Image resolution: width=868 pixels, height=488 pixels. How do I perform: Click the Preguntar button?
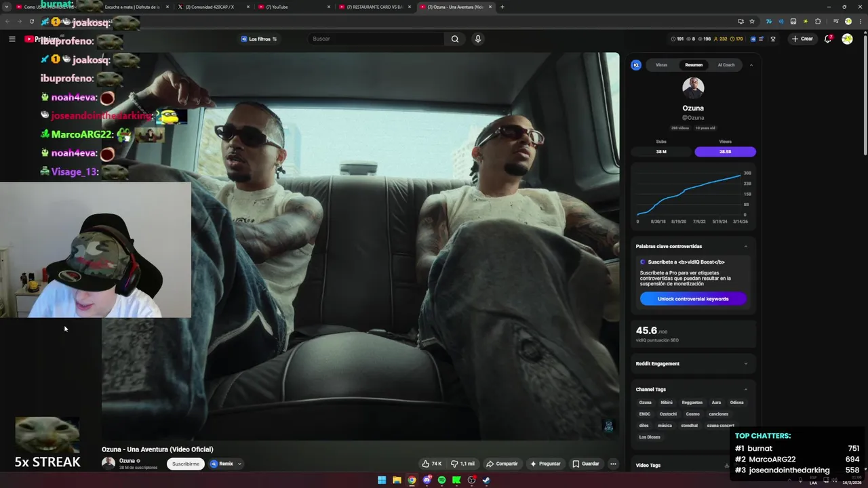[x=546, y=464]
